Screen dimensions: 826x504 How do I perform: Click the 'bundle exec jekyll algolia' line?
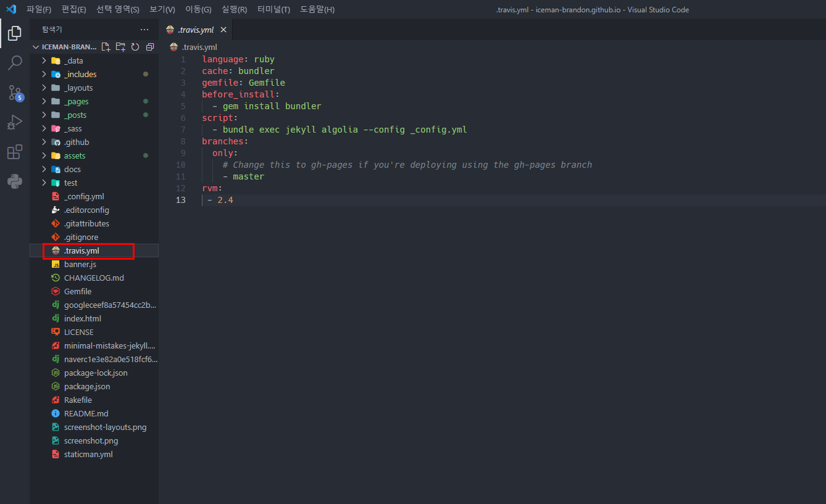(x=340, y=130)
